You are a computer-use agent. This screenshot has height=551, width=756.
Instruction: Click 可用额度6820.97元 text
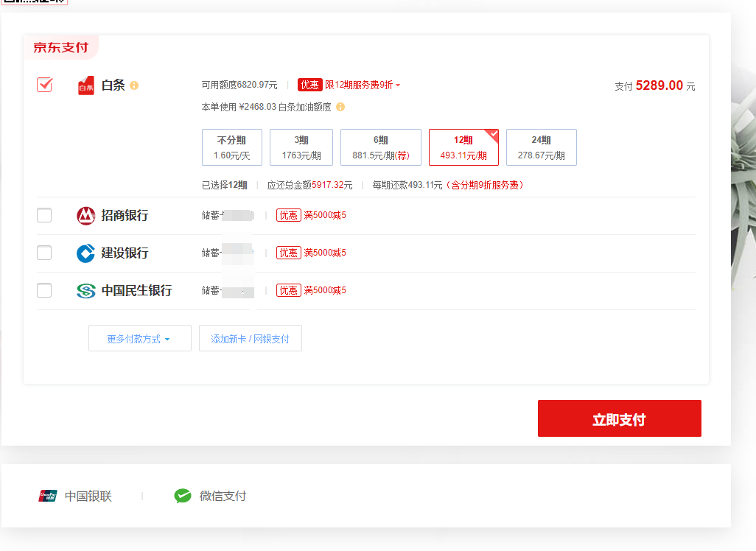click(x=239, y=85)
